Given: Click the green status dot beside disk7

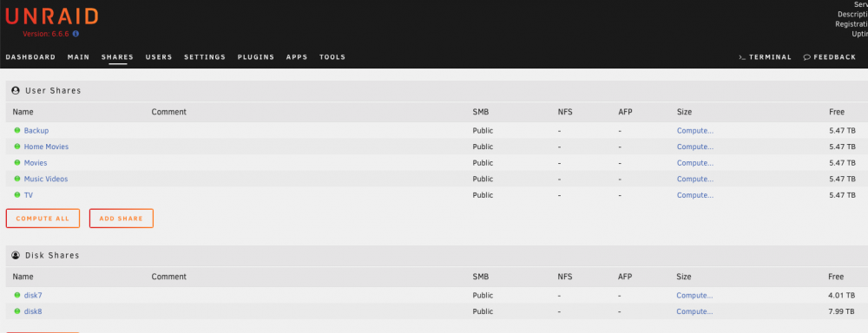Looking at the screenshot, I should coord(17,296).
